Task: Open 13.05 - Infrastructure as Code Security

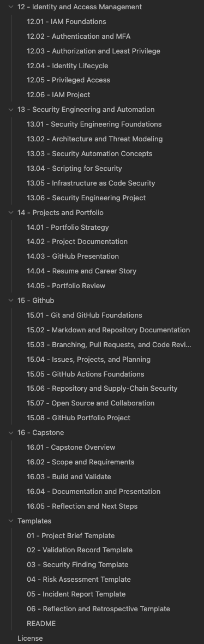Action: click(x=91, y=183)
